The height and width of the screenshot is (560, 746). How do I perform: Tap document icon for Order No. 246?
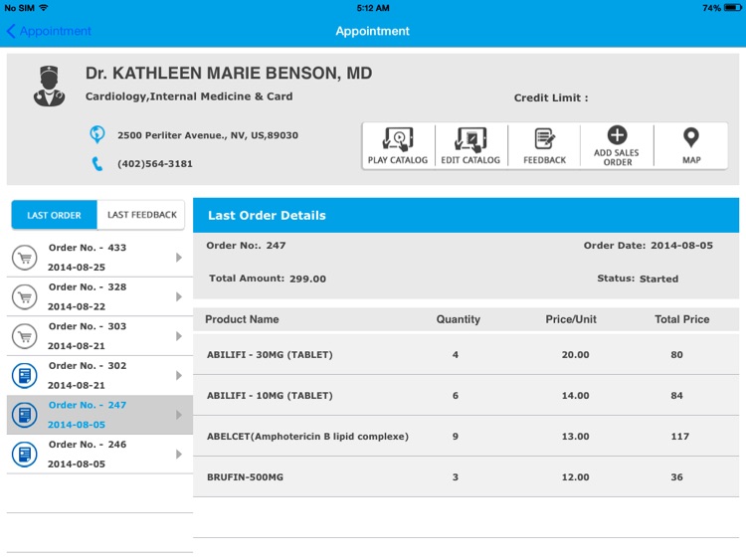click(x=25, y=454)
